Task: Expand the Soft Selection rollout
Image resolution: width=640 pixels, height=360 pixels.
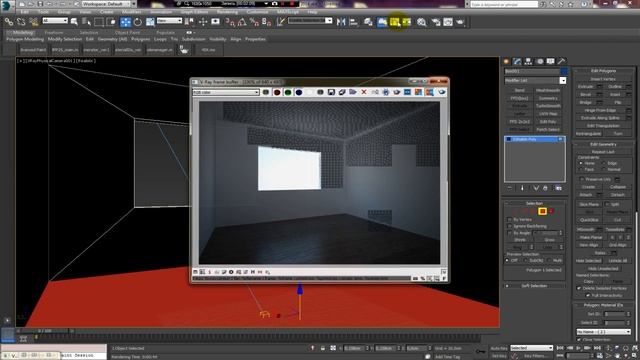Action: click(x=534, y=286)
